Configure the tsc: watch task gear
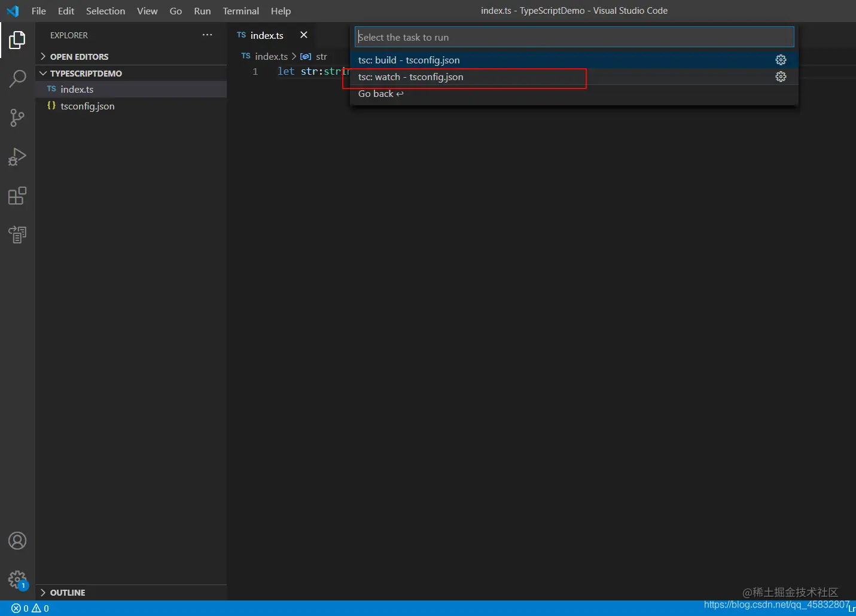Viewport: 856px width, 616px height. 781,77
